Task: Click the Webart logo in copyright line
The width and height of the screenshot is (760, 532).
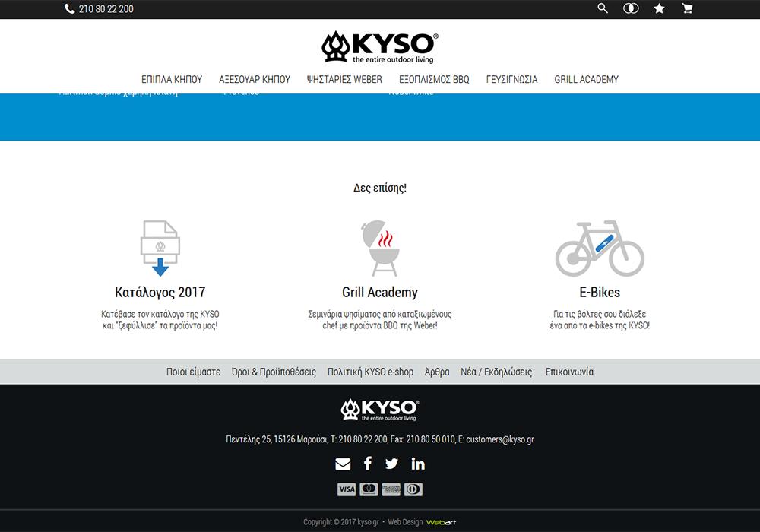Action: 441,522
